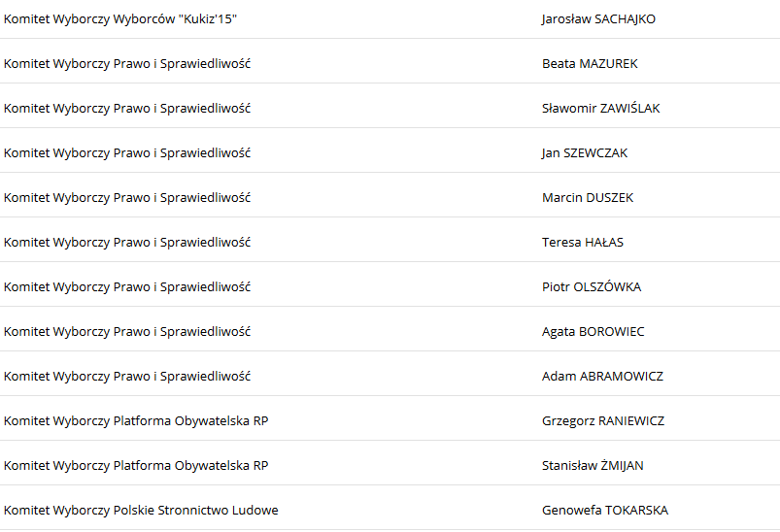Select candidate Grzegorz RANIEWICZ
Viewport: 780px width, 532px height.
[x=602, y=421]
